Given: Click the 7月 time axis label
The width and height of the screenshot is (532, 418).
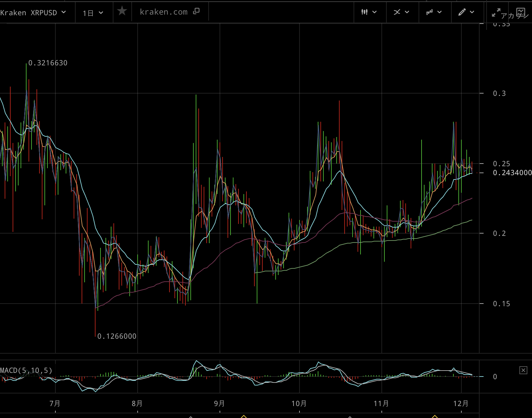Looking at the screenshot, I should [55, 404].
